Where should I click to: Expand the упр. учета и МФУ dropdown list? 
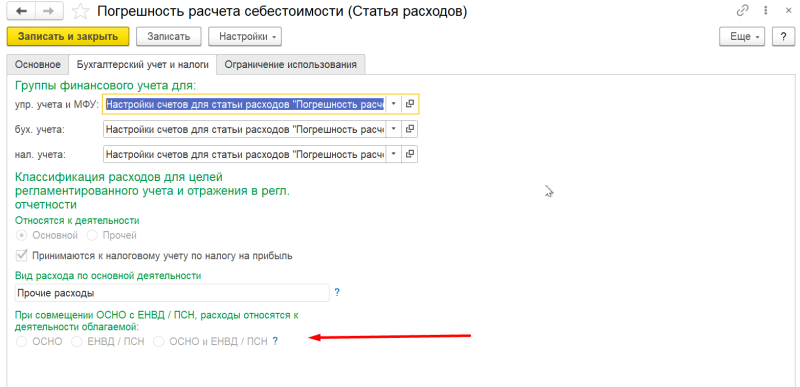pos(393,105)
